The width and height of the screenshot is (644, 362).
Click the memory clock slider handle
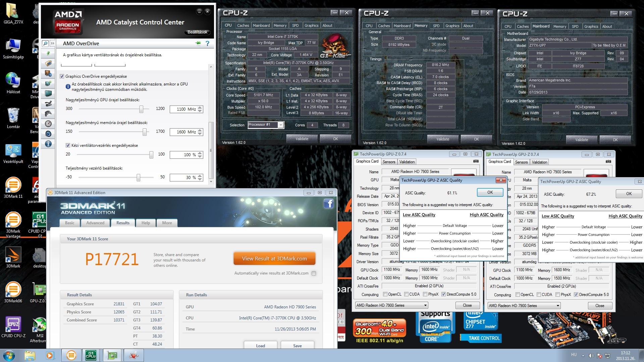point(145,132)
